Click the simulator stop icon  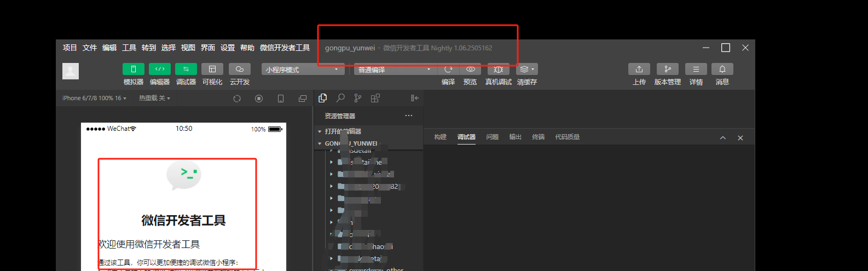coord(259,99)
